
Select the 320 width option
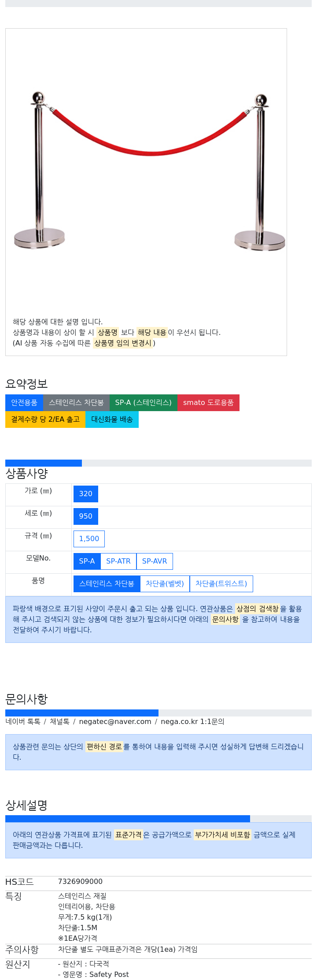(86, 494)
